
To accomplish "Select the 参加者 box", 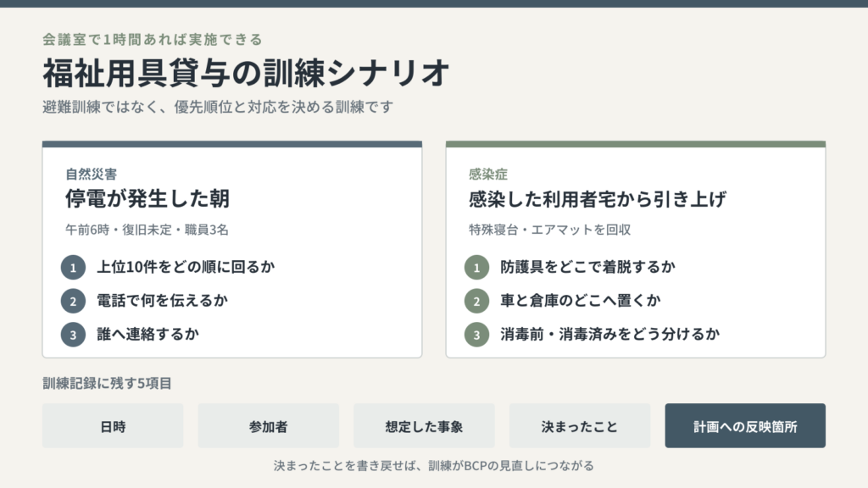I will [269, 425].
